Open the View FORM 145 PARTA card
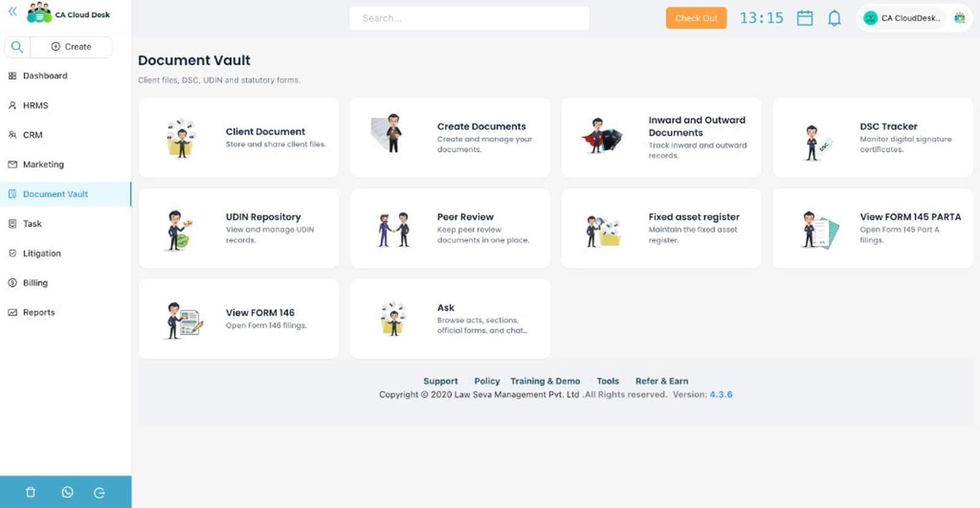Viewport: 980px width, 508px height. 873,228
